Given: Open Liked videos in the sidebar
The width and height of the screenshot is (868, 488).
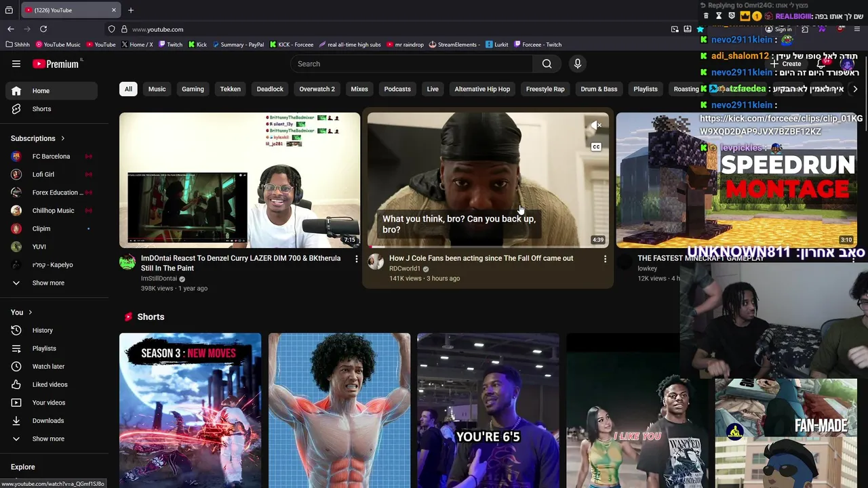Looking at the screenshot, I should pyautogui.click(x=52, y=384).
